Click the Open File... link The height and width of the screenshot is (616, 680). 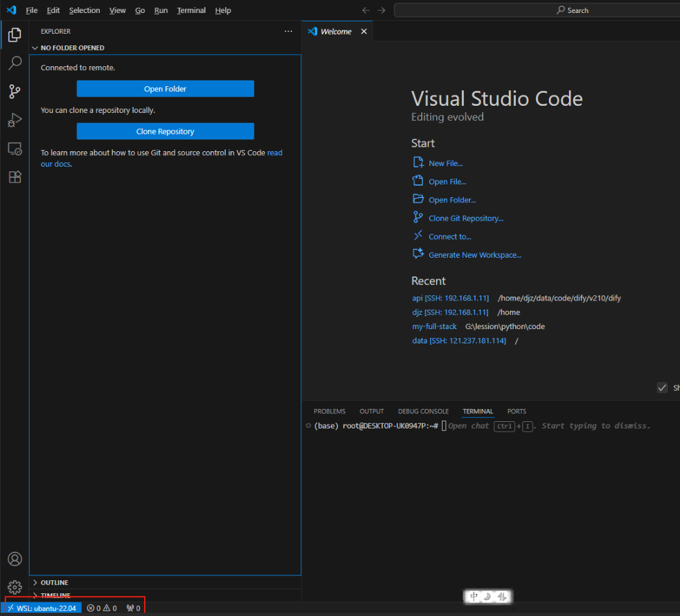[x=448, y=181]
